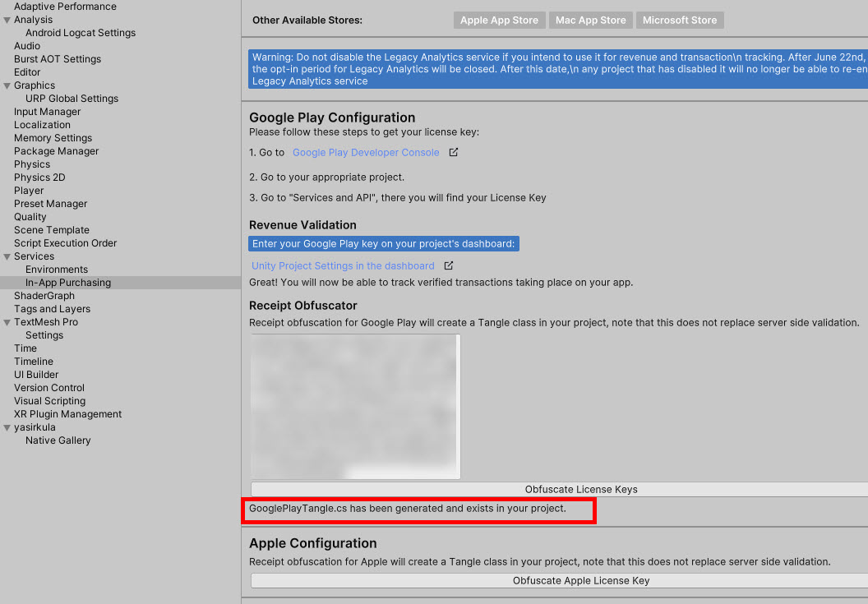Select Scene Template settings
This screenshot has width=868, height=604.
[x=52, y=230]
